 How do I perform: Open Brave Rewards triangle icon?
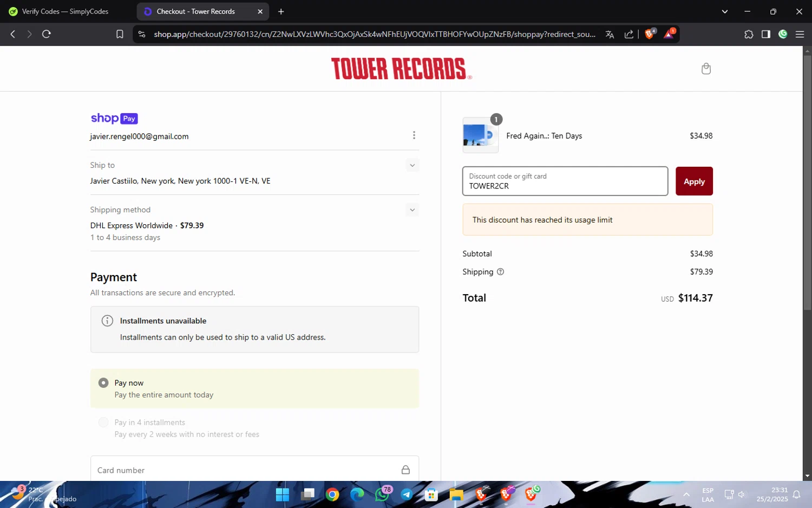(x=669, y=34)
